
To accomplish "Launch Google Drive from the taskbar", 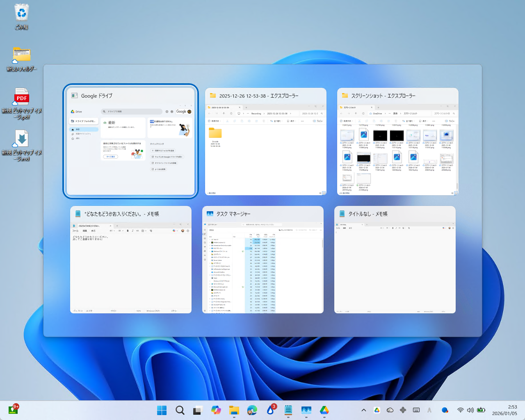I will [x=324, y=410].
